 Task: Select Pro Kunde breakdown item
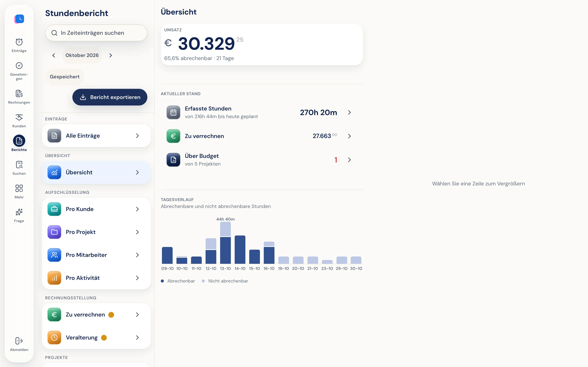tap(96, 209)
